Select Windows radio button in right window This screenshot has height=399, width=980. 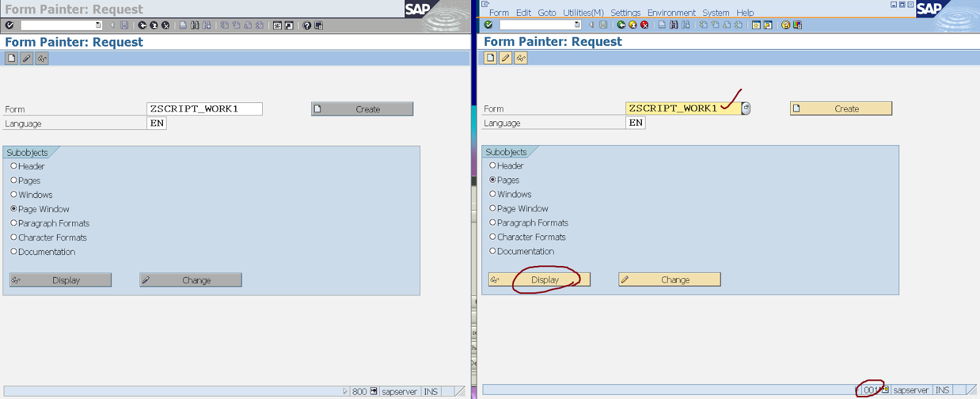492,194
